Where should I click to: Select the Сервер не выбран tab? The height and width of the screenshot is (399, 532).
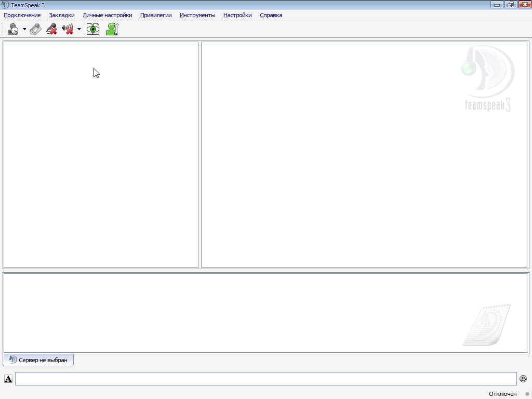point(38,360)
